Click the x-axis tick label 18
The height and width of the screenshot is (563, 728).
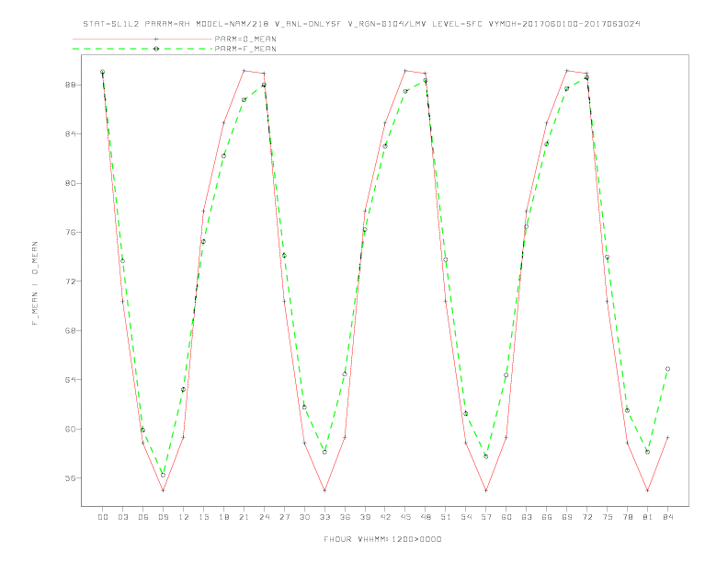coord(223,517)
